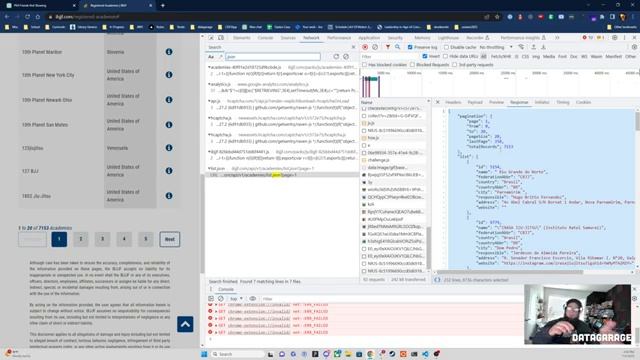
Task: Refresh the search results icon
Action: (x=336, y=57)
